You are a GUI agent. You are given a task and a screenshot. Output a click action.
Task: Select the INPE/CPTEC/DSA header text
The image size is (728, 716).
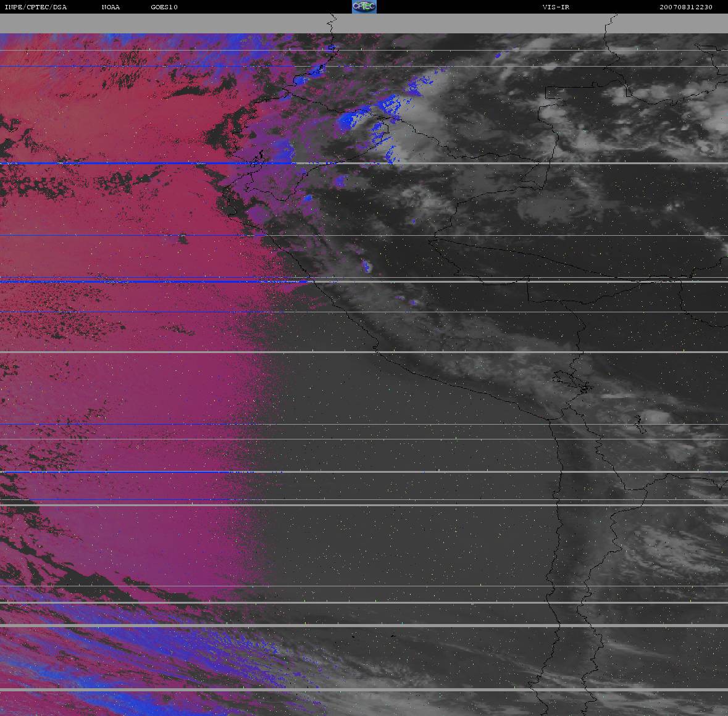36,7
